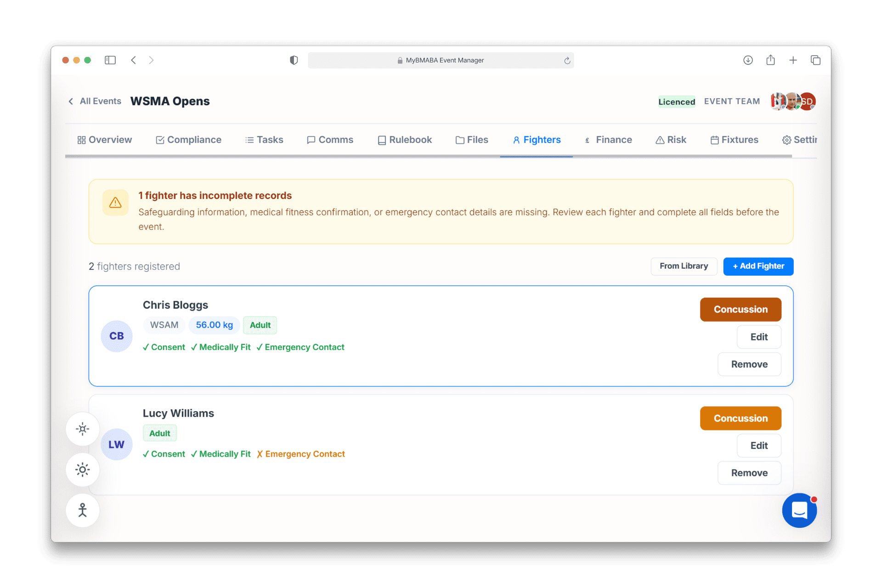Click the privacy shield icon

tap(294, 60)
